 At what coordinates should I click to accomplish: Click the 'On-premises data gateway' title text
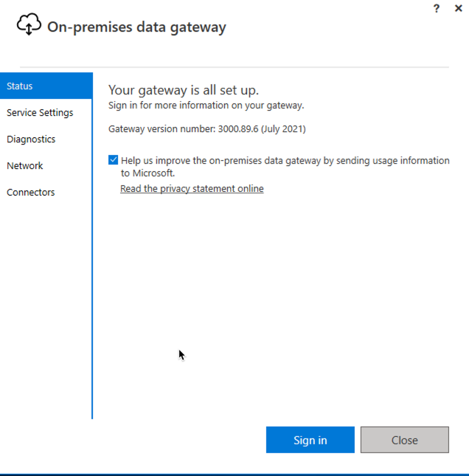(136, 27)
